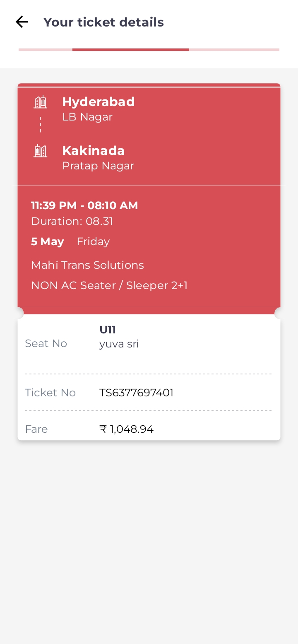Viewport: 298px width, 644px height.
Task: Tap the Hyderabad origin city name
Action: coord(99,101)
